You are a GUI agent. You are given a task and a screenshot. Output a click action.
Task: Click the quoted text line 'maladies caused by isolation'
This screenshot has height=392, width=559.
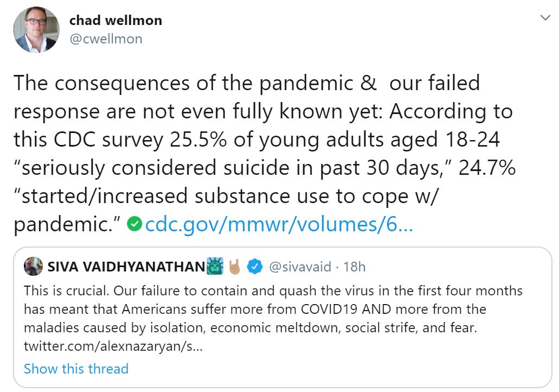(250, 328)
